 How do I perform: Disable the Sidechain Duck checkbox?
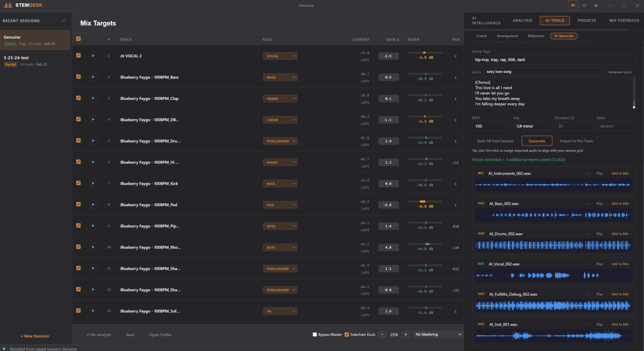pos(347,334)
